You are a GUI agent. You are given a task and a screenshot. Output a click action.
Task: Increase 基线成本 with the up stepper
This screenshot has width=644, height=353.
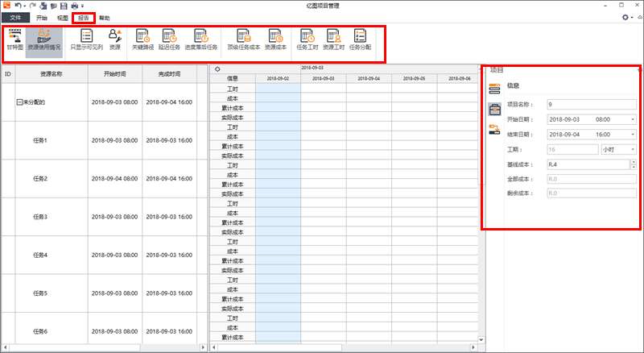(x=634, y=162)
